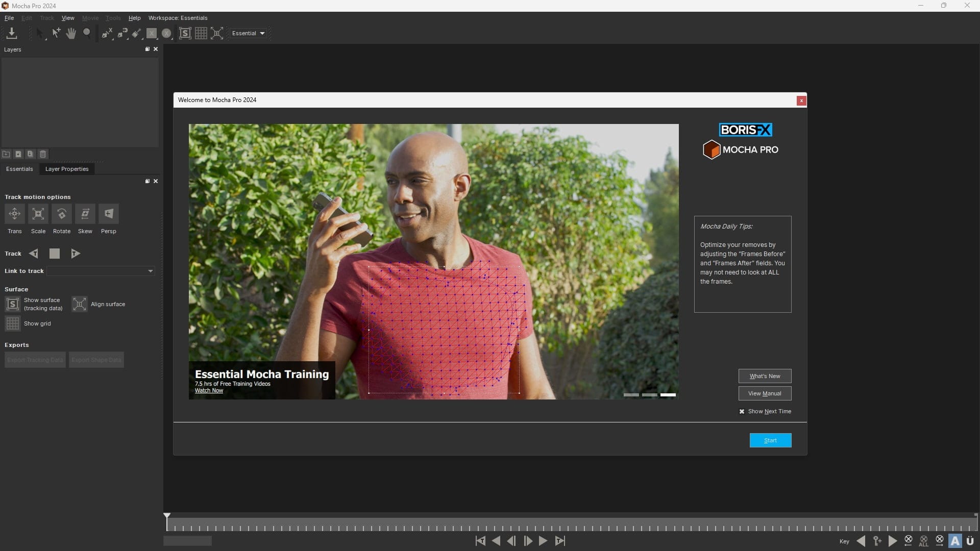Select the Rotate track motion icon
Image resolution: width=980 pixels, height=551 pixels.
click(61, 214)
